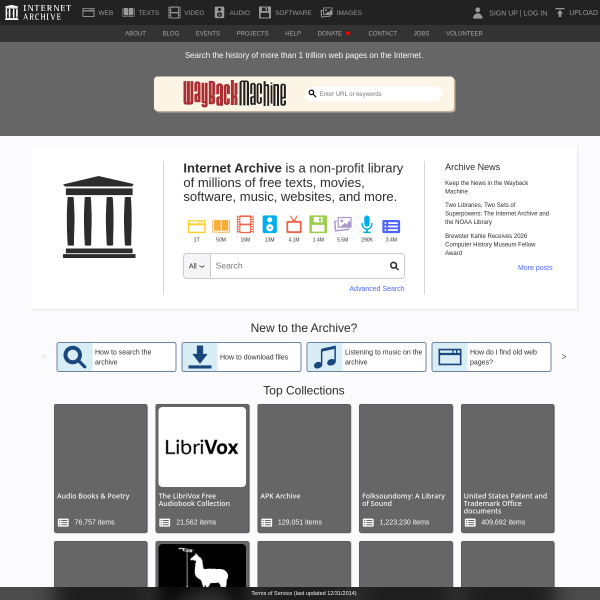Click Sign Up | Log In link
The width and height of the screenshot is (600, 600).
pyautogui.click(x=518, y=13)
